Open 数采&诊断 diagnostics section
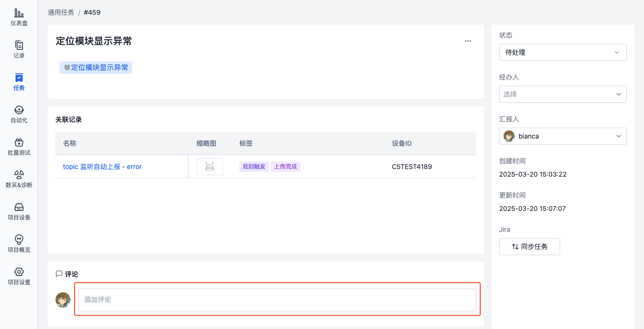This screenshot has height=329, width=644. [19, 179]
